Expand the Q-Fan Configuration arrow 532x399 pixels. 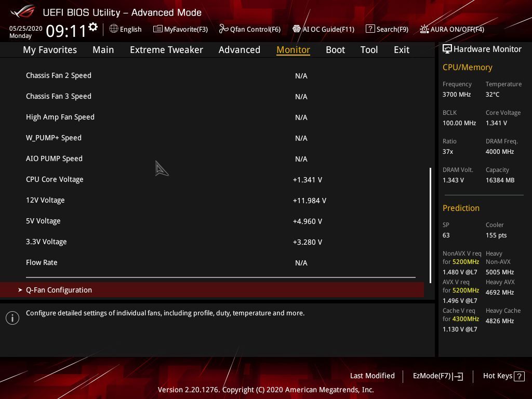(20, 290)
